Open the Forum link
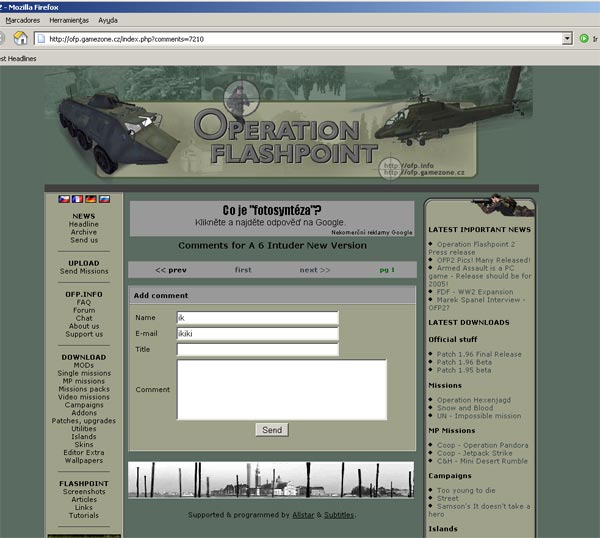Screen dimensions: 600x538 (x=84, y=310)
